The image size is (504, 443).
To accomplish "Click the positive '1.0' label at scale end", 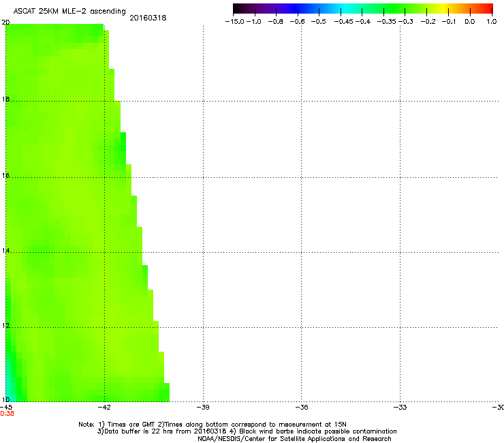I will pos(492,22).
